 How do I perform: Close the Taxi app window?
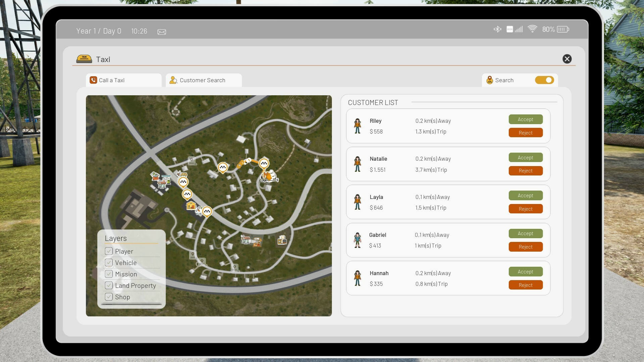[x=567, y=59]
